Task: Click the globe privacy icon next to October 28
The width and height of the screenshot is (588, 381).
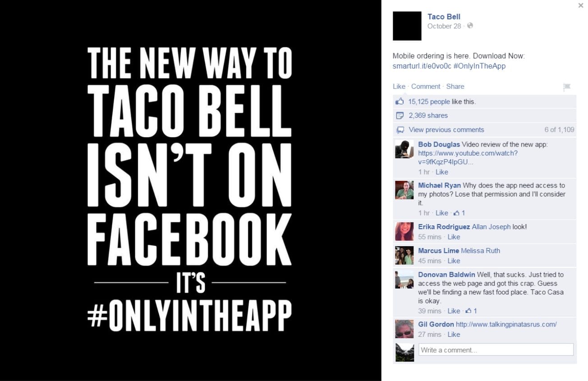Action: point(470,26)
